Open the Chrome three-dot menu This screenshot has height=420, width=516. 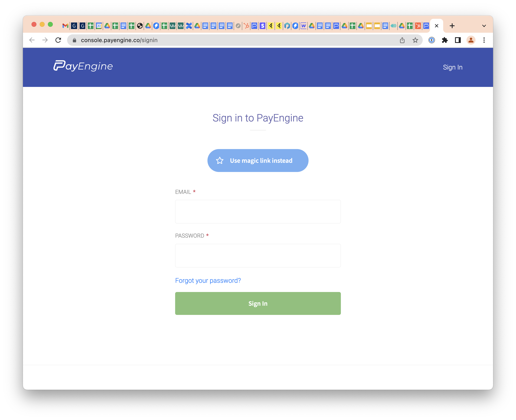pos(484,40)
